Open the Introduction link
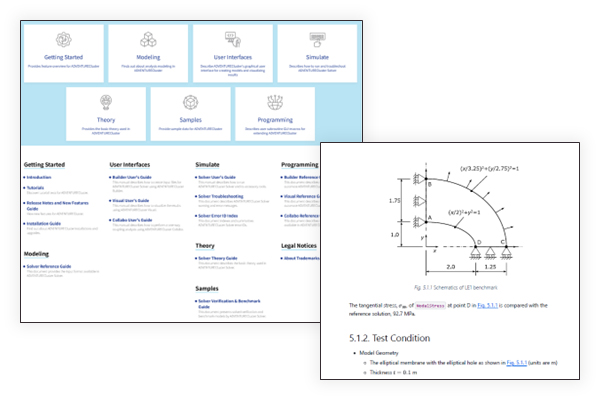 coord(43,177)
